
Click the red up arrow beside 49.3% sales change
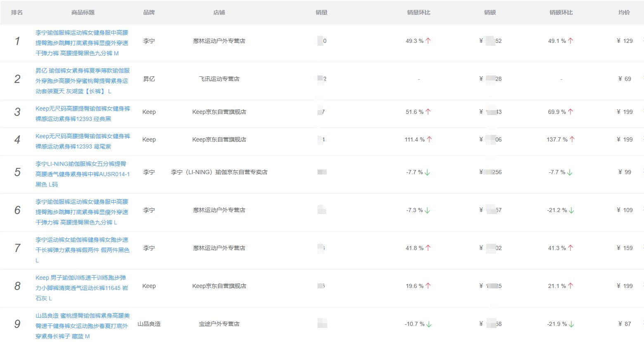point(429,40)
